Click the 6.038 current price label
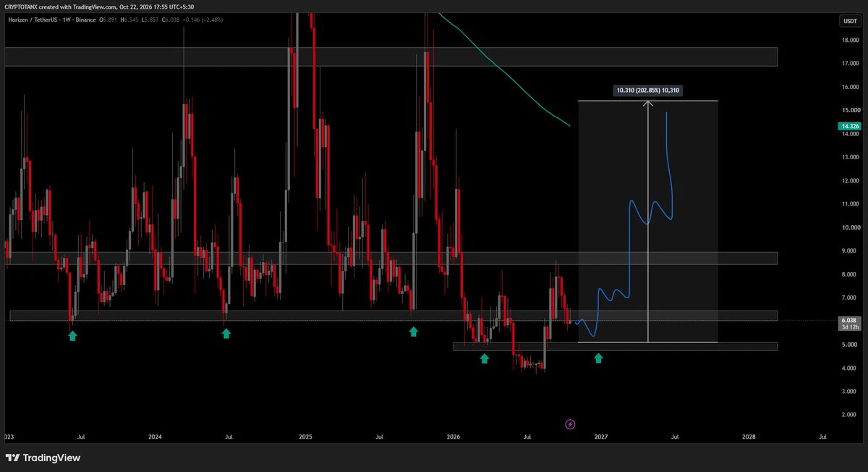The image size is (868, 472). click(849, 320)
